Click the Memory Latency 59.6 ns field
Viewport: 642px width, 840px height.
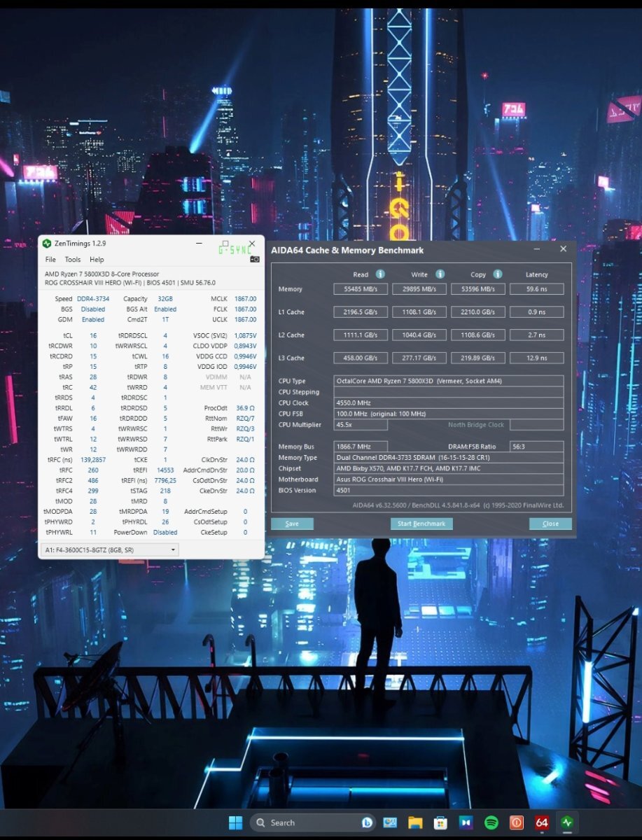(x=537, y=289)
